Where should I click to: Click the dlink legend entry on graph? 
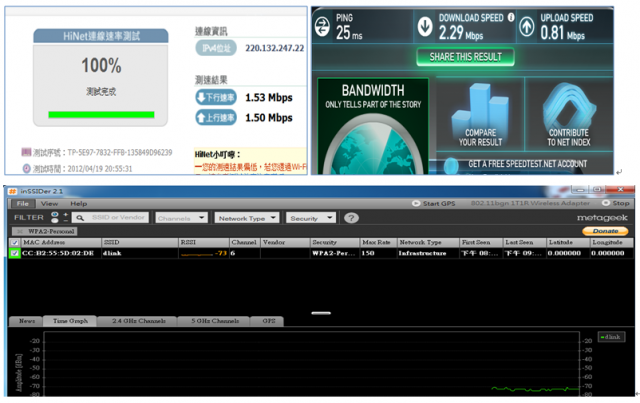click(611, 337)
